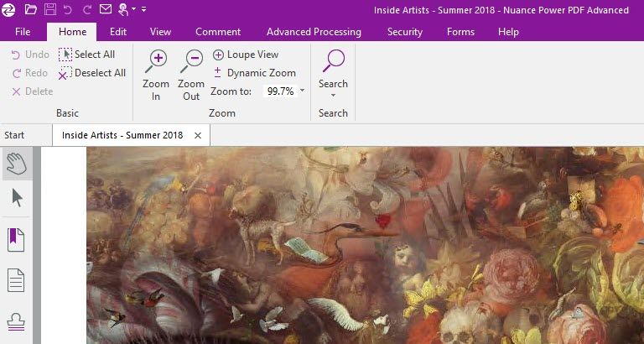This screenshot has width=644, height=344.
Task: Open a file with the folder icon
Action: click(x=31, y=9)
